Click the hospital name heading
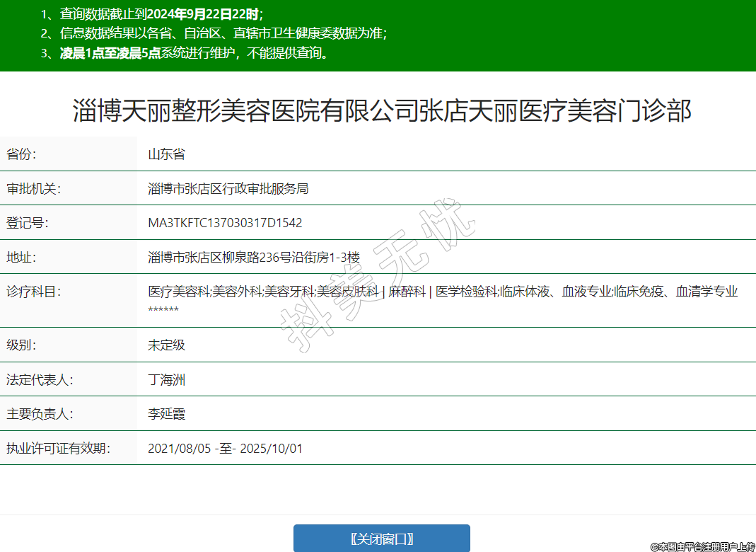This screenshot has width=756, height=552. 382,111
